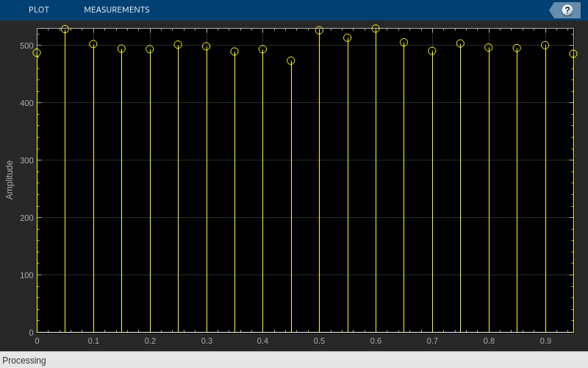Click the stem marker at x equals 0.6

[376, 29]
